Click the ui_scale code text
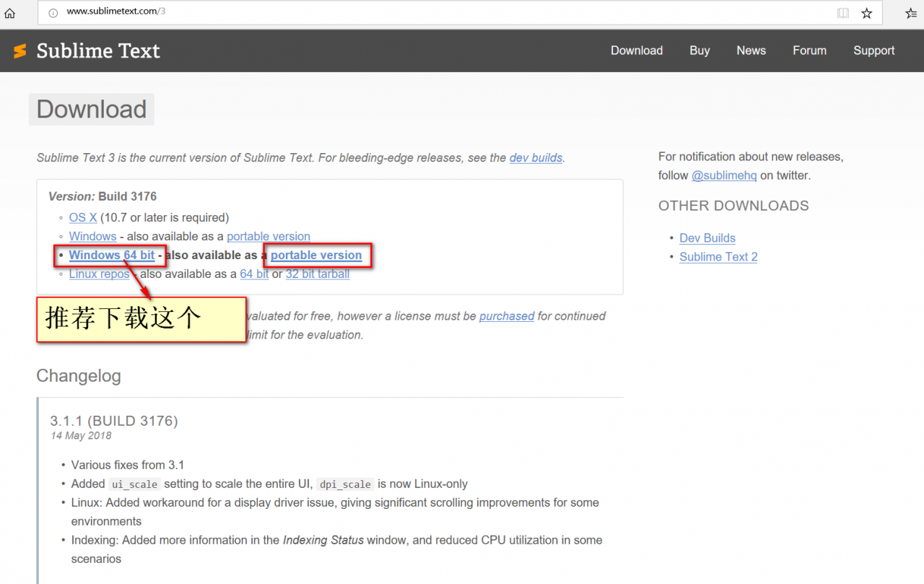The image size is (924, 584). coord(134,484)
